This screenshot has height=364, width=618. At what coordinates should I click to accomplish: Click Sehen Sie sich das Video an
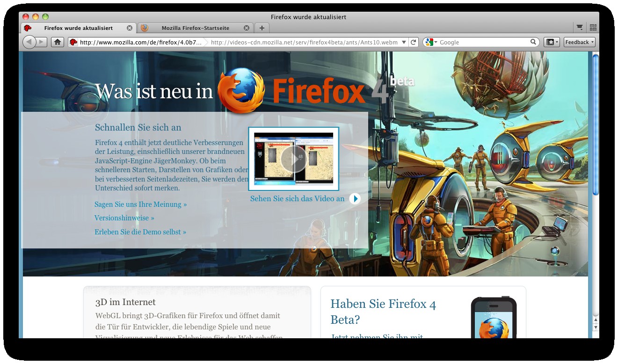297,198
